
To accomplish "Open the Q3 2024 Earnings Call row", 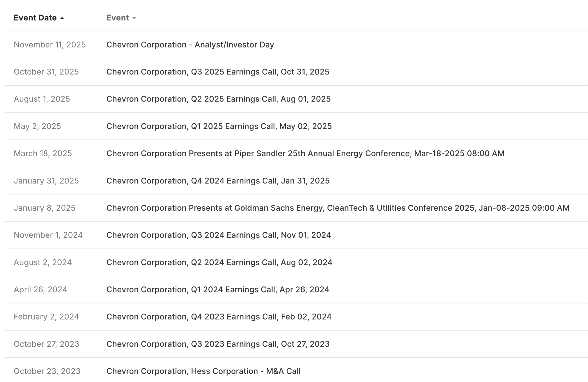I will pos(219,235).
